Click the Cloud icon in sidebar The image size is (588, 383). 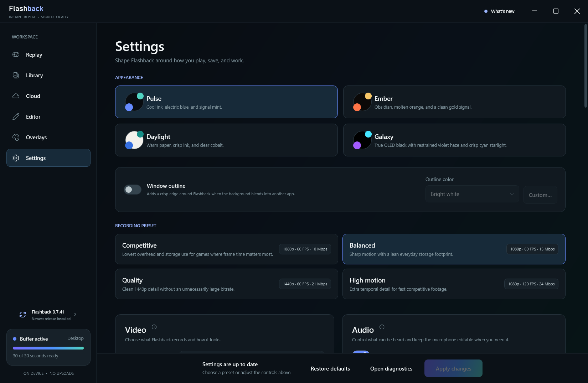point(16,96)
